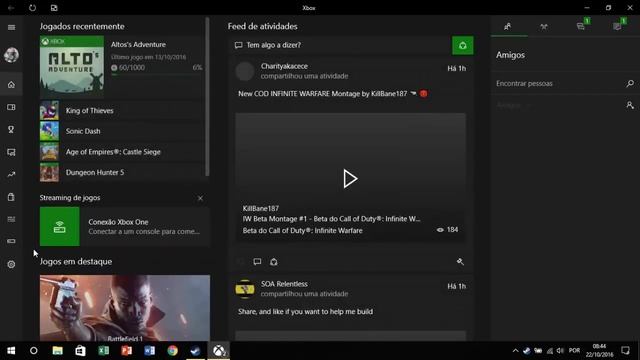Switch to the Parties tab
Viewport: 640px width, 360px height.
(x=544, y=27)
